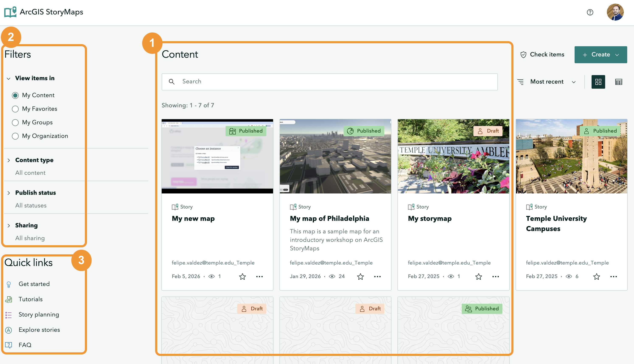Click the Check items shield icon
634x364 pixels.
(x=523, y=55)
